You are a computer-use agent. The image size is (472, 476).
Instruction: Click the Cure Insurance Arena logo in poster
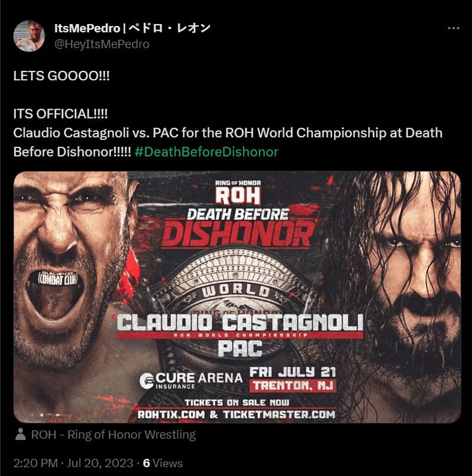(191, 380)
